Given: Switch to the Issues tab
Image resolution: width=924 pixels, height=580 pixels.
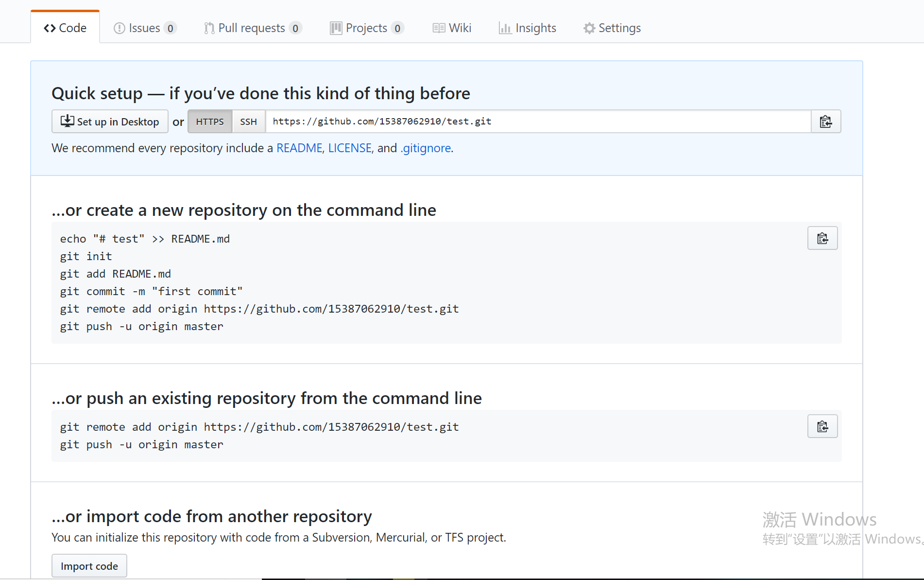Looking at the screenshot, I should 145,28.
